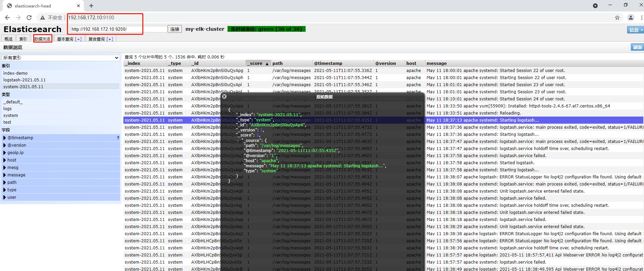Open the 信息 info dropdown

coord(635,30)
